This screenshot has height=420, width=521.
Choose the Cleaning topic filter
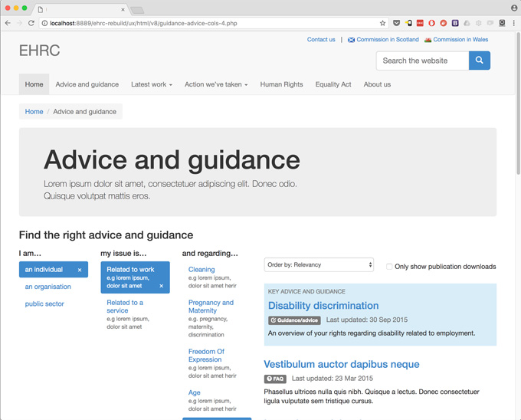pyautogui.click(x=202, y=270)
